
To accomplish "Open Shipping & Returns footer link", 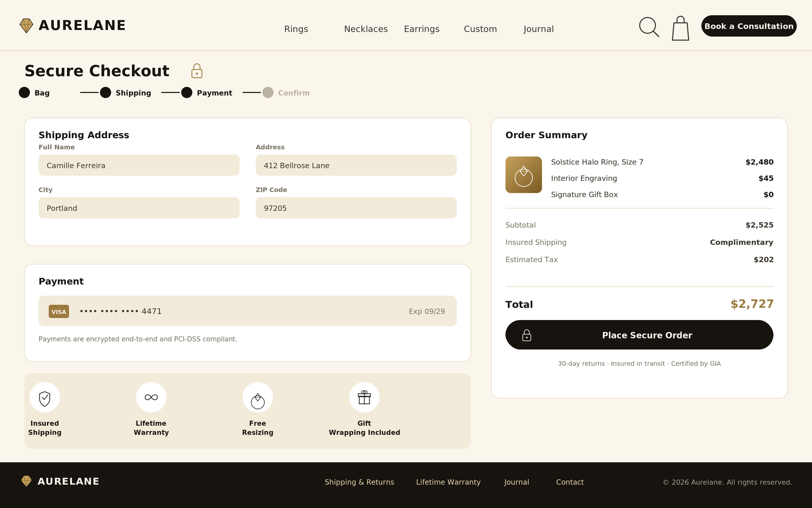I will pos(359,482).
